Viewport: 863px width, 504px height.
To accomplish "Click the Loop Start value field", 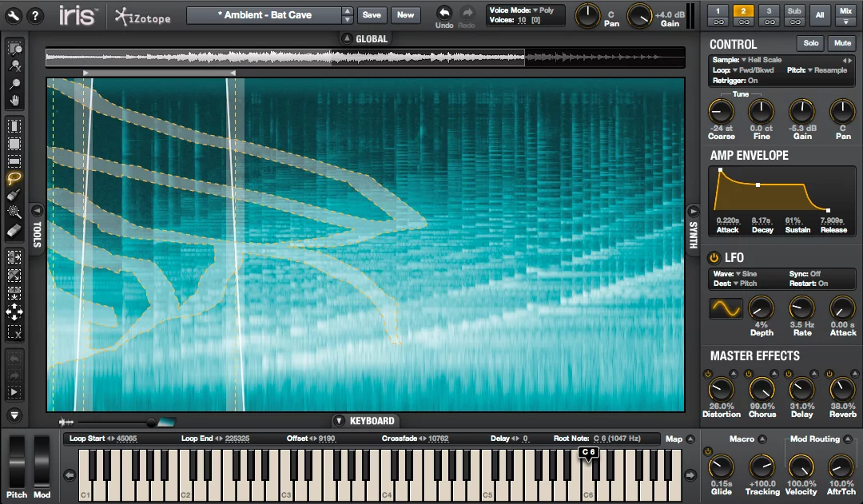I will coord(126,439).
